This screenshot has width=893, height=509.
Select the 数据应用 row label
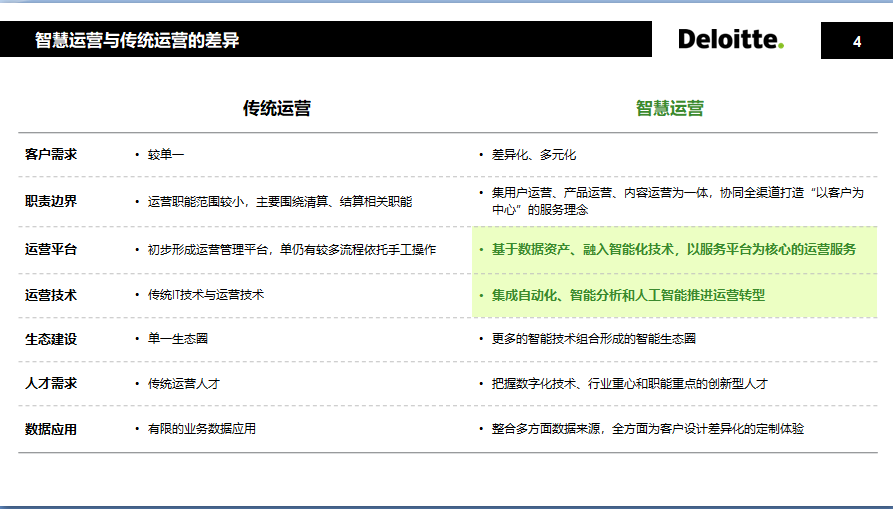pyautogui.click(x=51, y=429)
